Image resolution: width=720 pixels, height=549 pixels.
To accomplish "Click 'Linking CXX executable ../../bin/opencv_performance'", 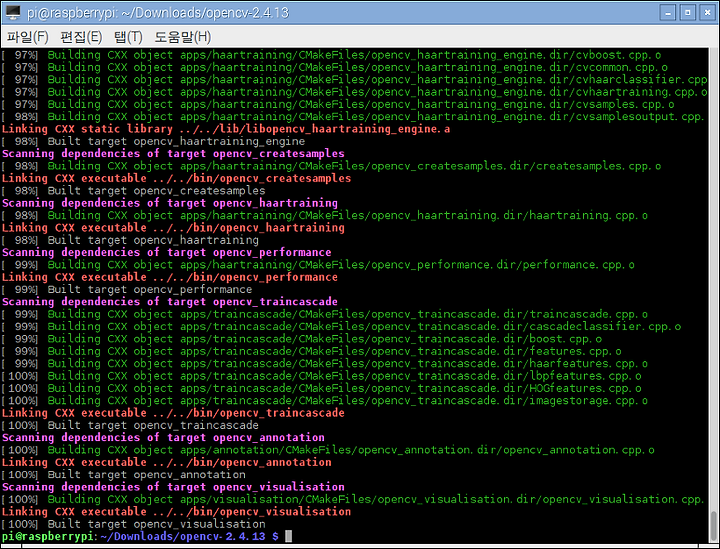I will pyautogui.click(x=170, y=277).
